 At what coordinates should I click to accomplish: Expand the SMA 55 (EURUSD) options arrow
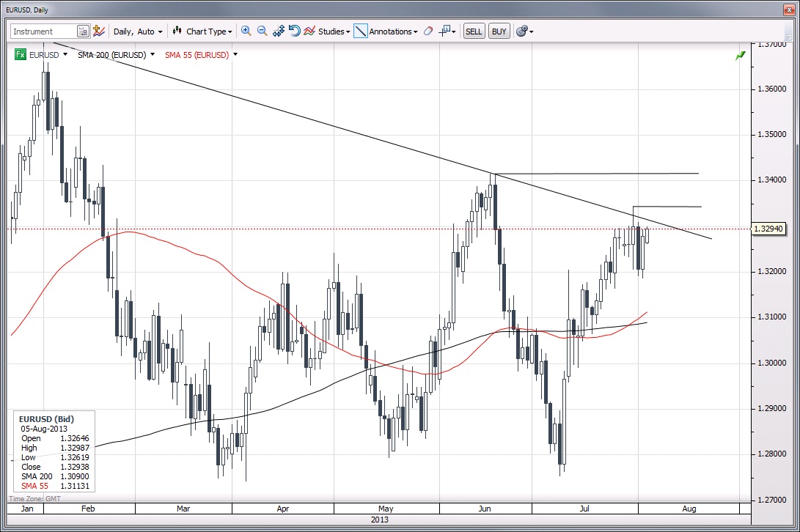235,55
